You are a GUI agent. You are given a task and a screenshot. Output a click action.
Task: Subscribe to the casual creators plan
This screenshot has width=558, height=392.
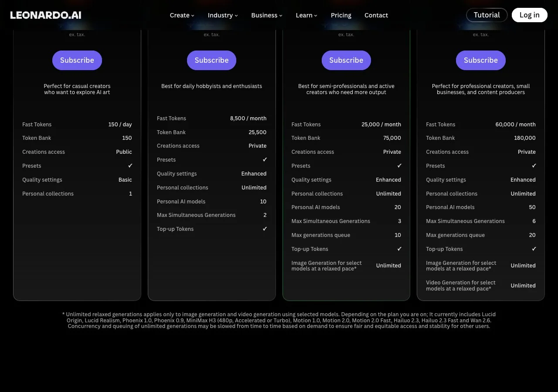tap(77, 60)
